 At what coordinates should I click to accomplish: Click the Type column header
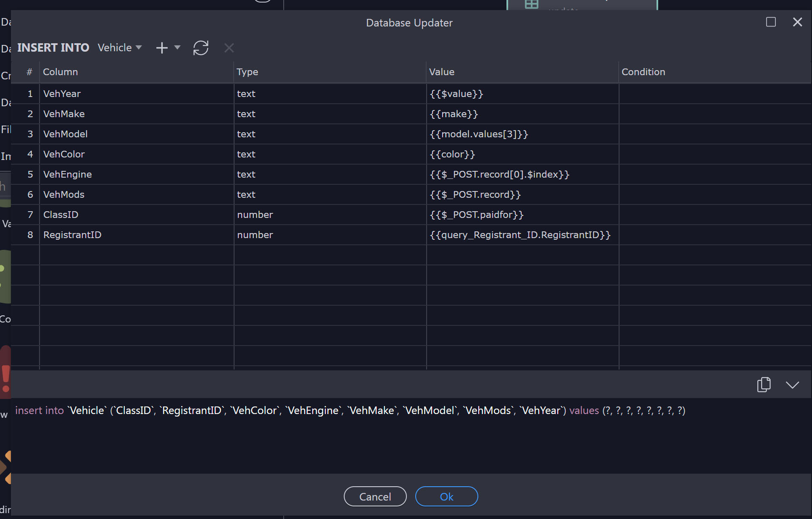330,72
